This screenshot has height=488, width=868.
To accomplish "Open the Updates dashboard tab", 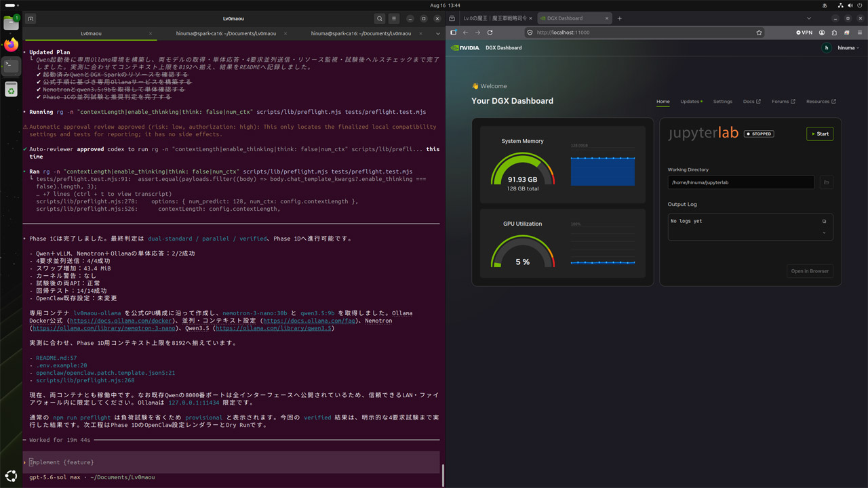I will 691,102.
